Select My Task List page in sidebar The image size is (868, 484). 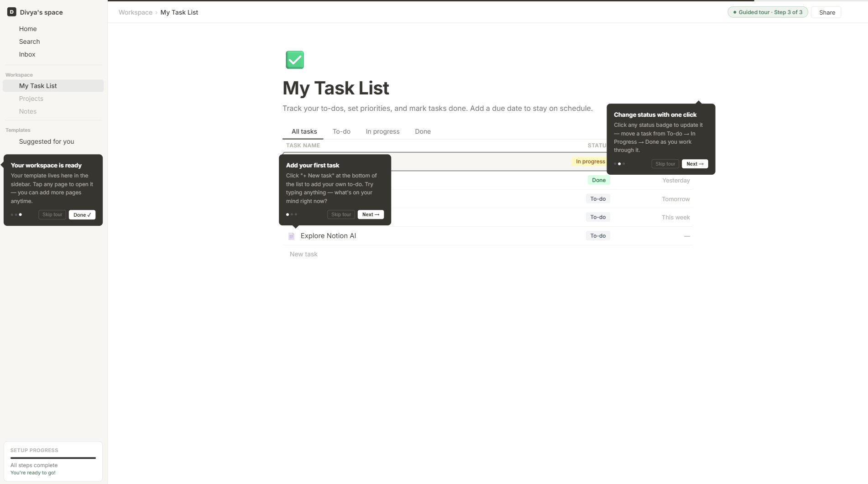tap(53, 86)
